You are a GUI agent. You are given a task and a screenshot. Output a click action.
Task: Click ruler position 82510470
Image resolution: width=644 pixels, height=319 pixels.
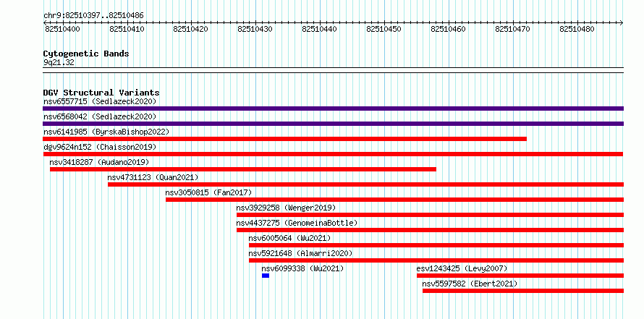click(x=513, y=29)
